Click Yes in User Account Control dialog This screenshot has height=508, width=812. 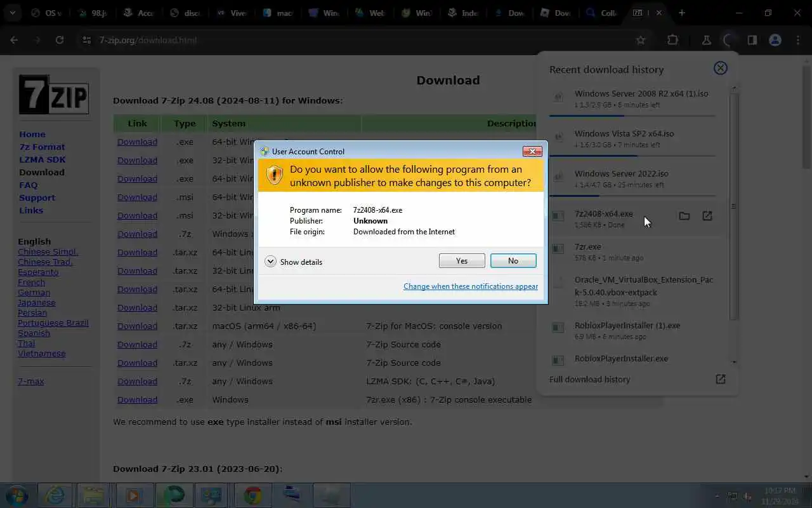pos(462,261)
